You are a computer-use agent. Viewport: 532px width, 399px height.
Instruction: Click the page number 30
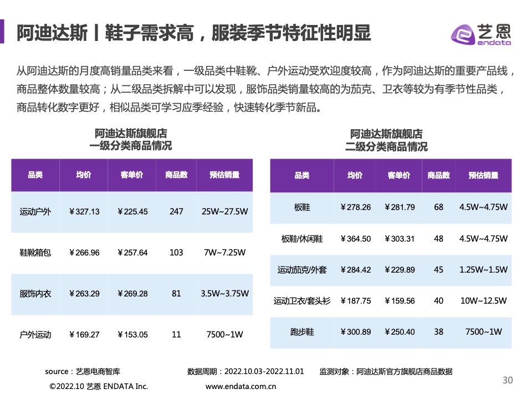point(508,380)
